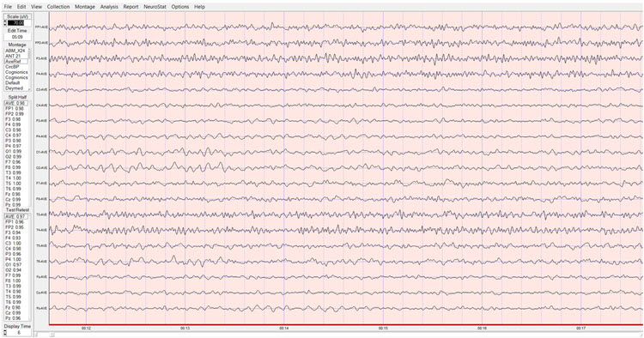The width and height of the screenshot is (644, 338).
Task: Select T5 row in Split Half list
Action: pyautogui.click(x=16, y=184)
